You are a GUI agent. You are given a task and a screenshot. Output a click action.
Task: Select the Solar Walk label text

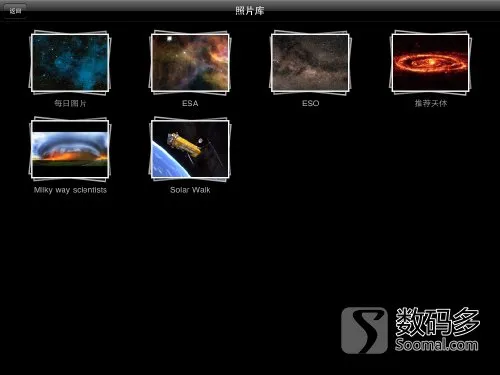point(190,190)
